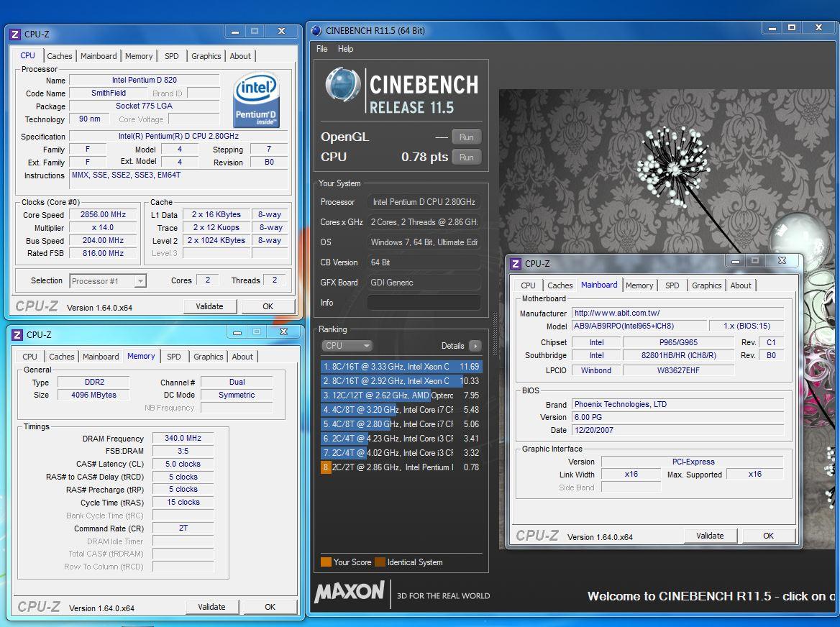Select ranking row 2 Intel Xeon 2.92 GHz
Viewport: 840px width, 627px height.
click(401, 381)
